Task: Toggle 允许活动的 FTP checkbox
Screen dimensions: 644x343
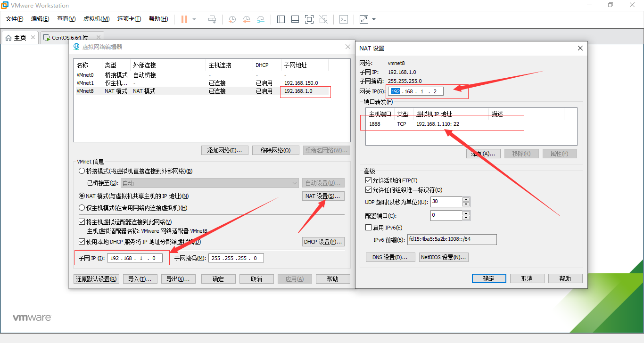Action: click(368, 180)
